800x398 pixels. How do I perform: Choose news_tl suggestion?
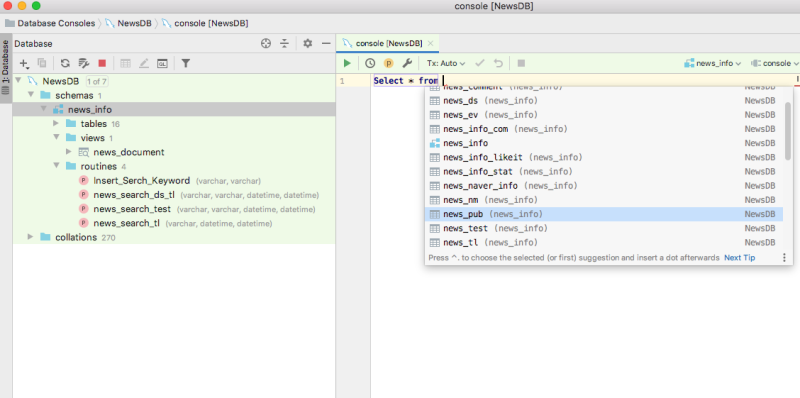point(604,243)
